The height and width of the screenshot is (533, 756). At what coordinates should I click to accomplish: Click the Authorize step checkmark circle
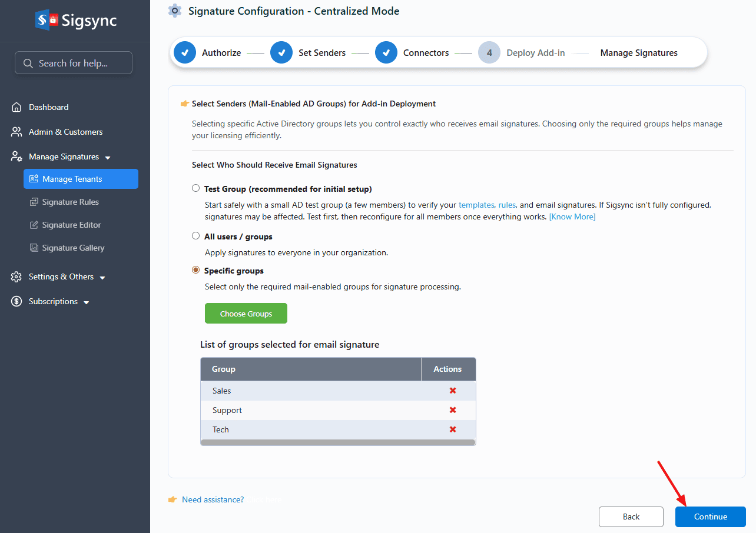tap(185, 53)
